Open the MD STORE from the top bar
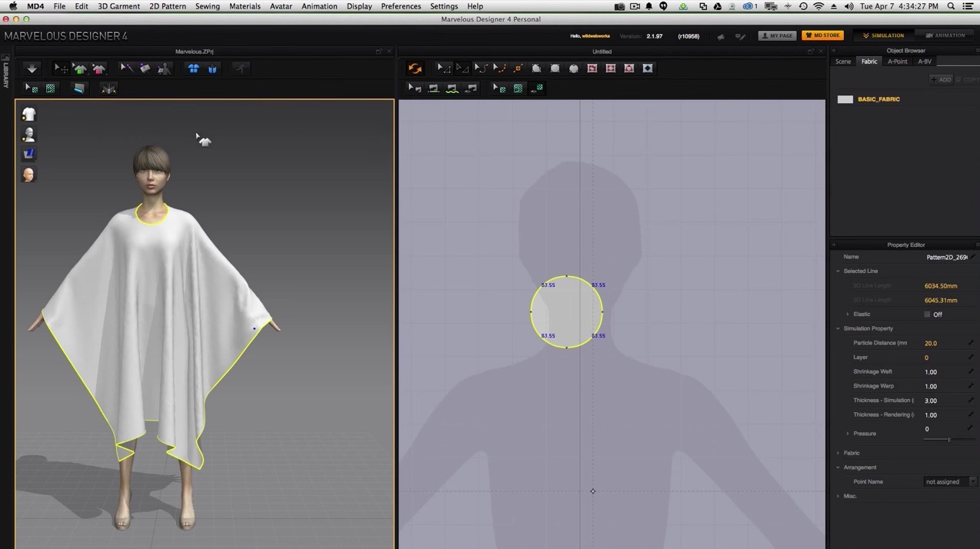The image size is (980, 549). click(822, 35)
